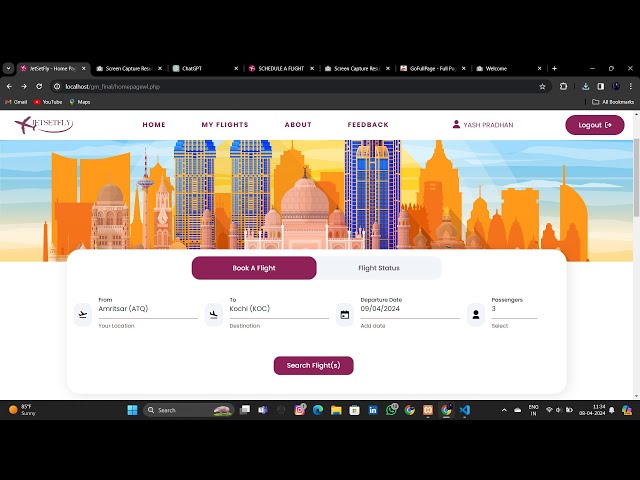Viewport: 640px width, 480px height.
Task: Click the page vertical scrollbar
Action: click(x=636, y=178)
